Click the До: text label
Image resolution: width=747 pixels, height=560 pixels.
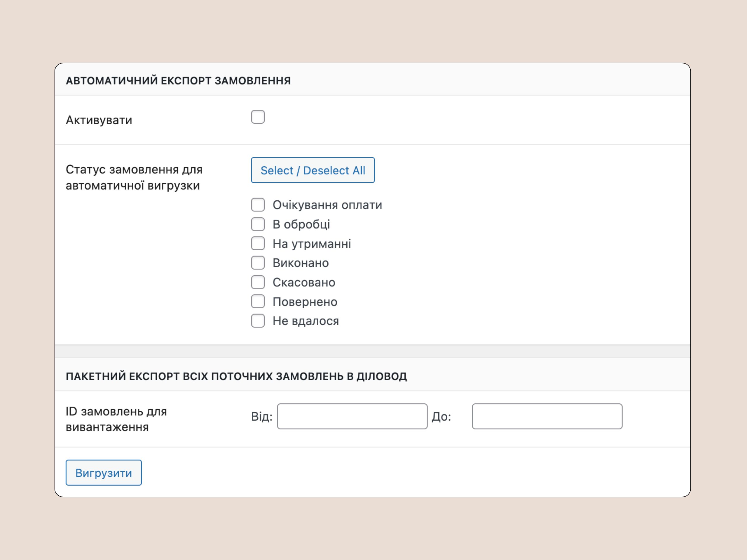(441, 416)
